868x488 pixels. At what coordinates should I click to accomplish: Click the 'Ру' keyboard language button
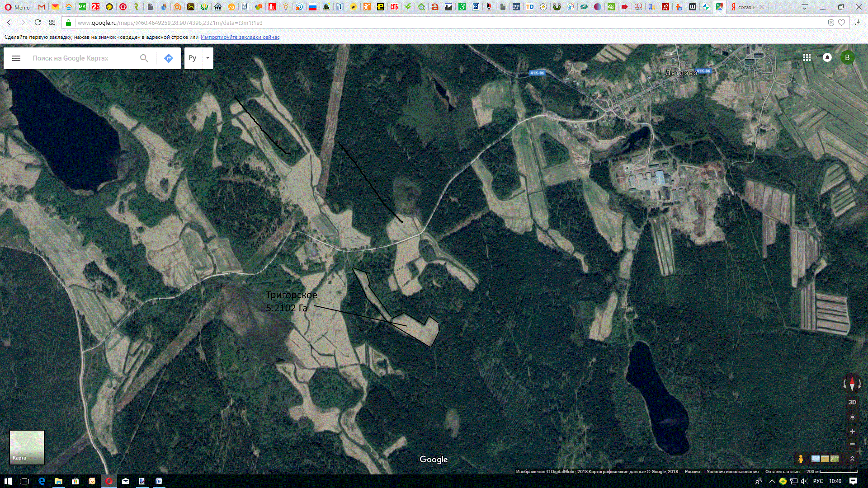pyautogui.click(x=193, y=58)
